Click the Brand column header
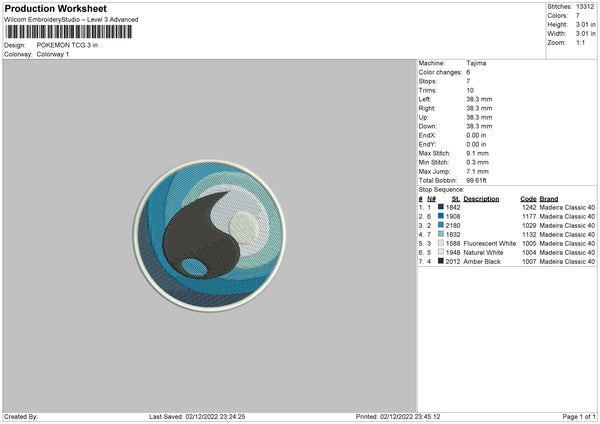This screenshot has width=600, height=424. click(x=549, y=199)
